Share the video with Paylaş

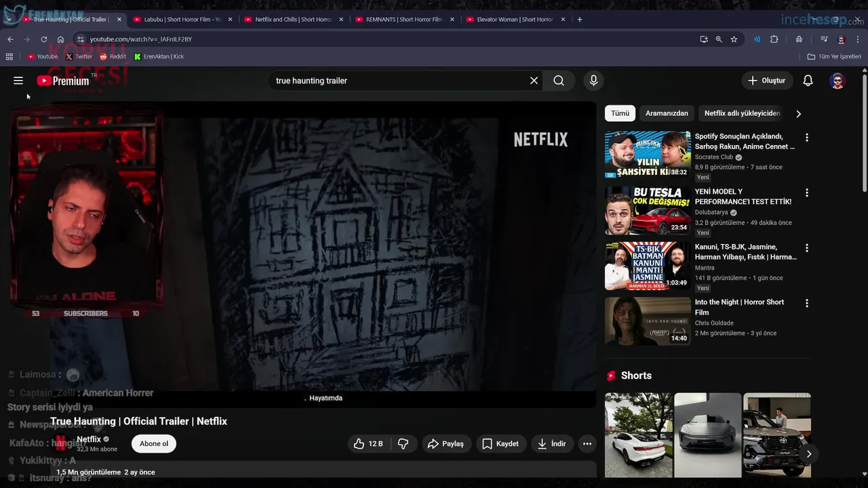(x=446, y=444)
